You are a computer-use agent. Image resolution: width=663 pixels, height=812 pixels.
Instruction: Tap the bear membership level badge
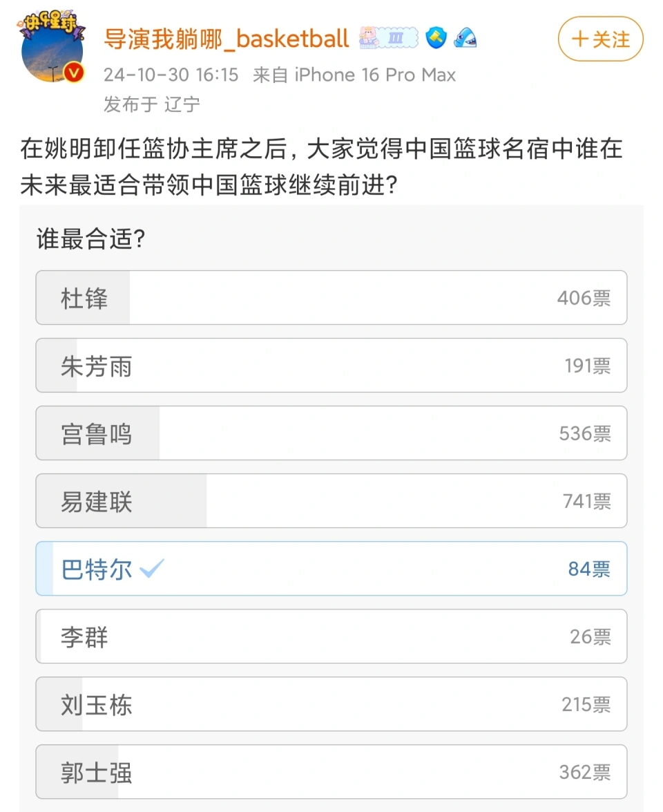(389, 38)
